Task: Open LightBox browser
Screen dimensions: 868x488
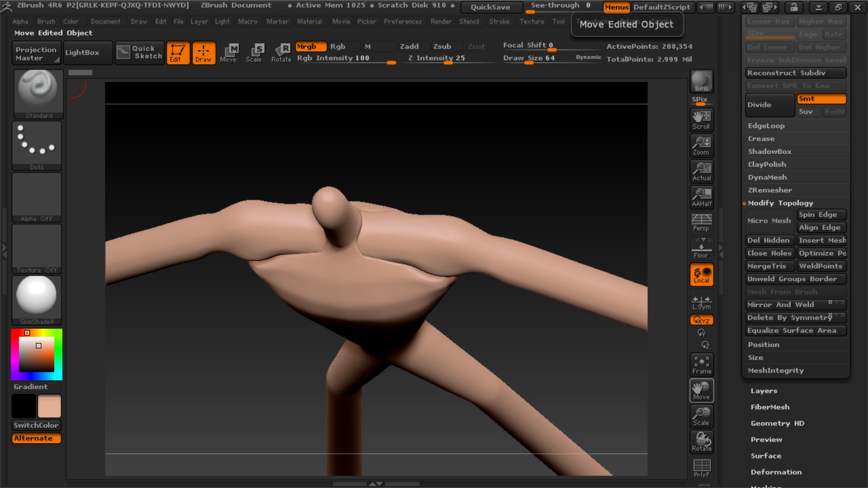Action: [x=88, y=52]
